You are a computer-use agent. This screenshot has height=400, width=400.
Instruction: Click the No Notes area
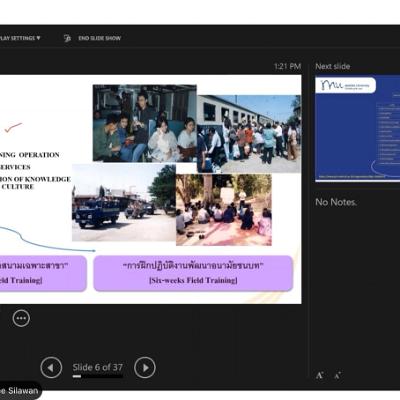click(x=336, y=202)
